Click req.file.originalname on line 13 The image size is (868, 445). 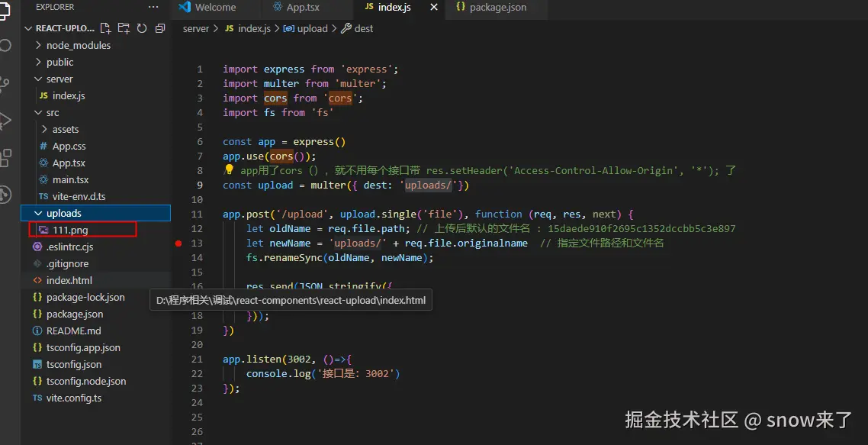click(x=466, y=243)
